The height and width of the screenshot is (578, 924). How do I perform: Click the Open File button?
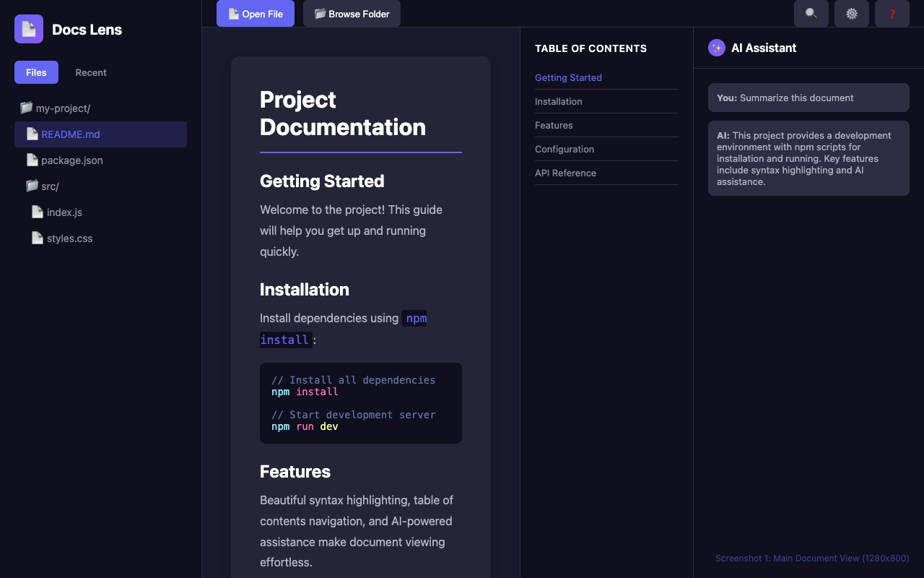point(256,14)
